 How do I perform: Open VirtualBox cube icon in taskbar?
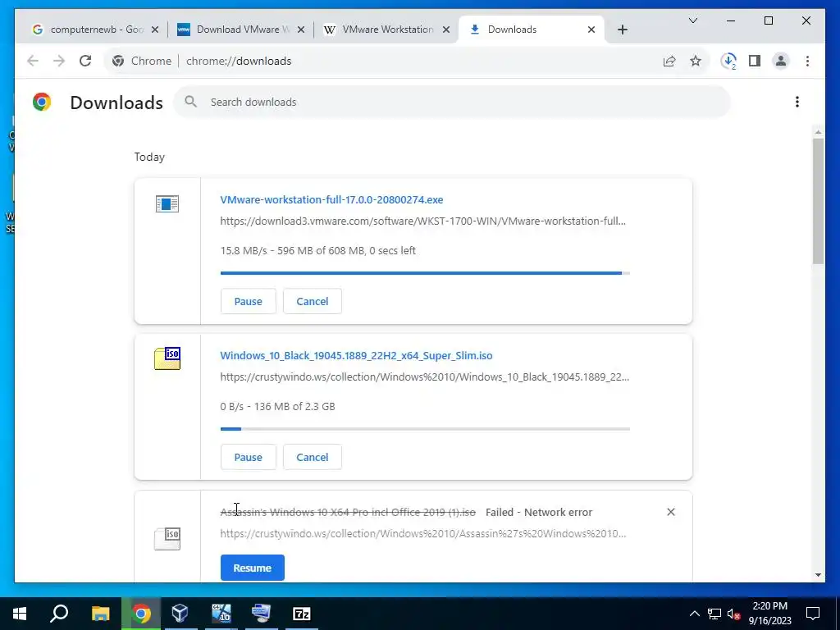pyautogui.click(x=180, y=614)
